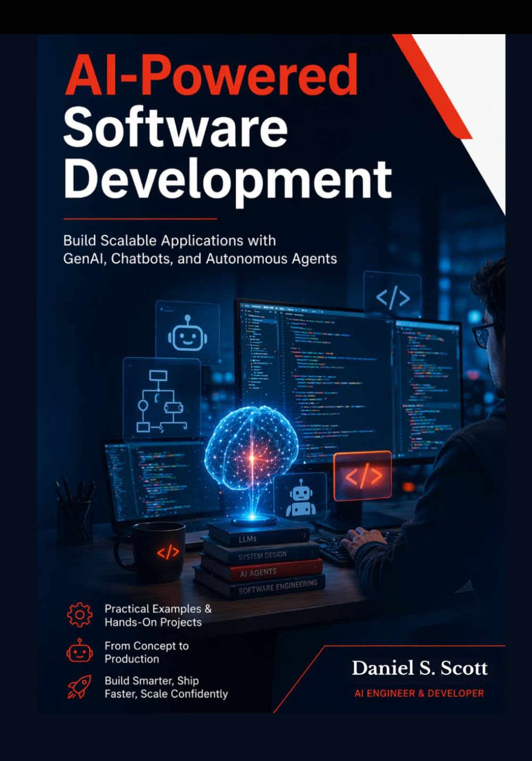Click the 'SYSTEM DESIGN' book spine

[261, 553]
